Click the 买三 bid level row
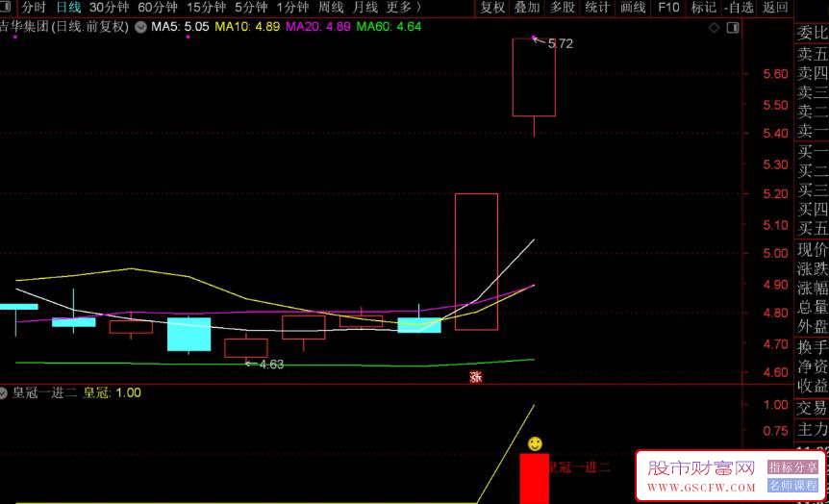Viewport: 829px width, 504px height. (812, 190)
